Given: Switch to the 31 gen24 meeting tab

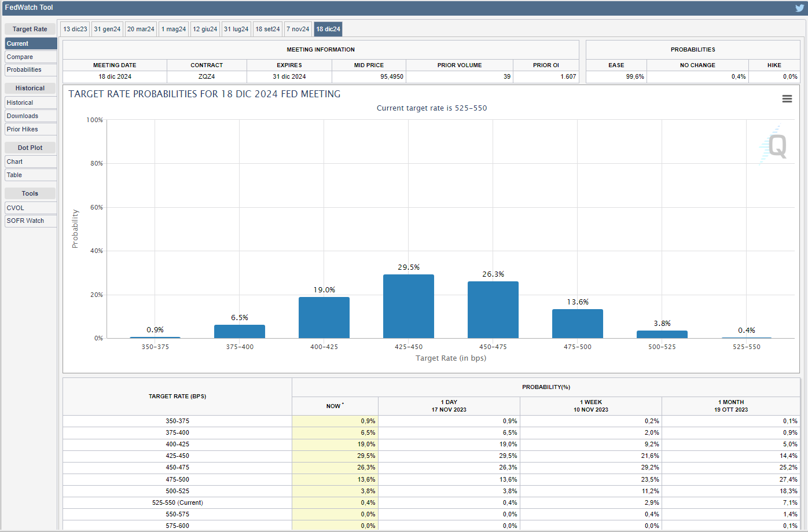Looking at the screenshot, I should (107, 30).
